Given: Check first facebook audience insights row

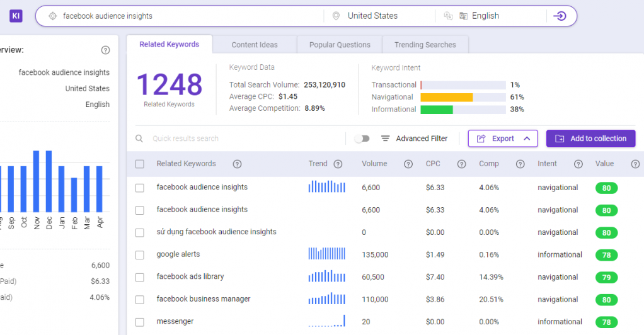Looking at the screenshot, I should pos(140,188).
